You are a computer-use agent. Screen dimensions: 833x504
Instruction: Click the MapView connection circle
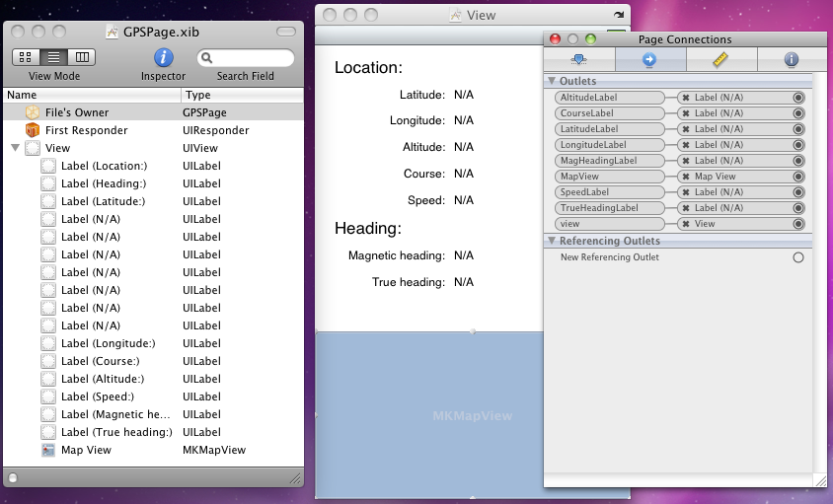pos(798,177)
